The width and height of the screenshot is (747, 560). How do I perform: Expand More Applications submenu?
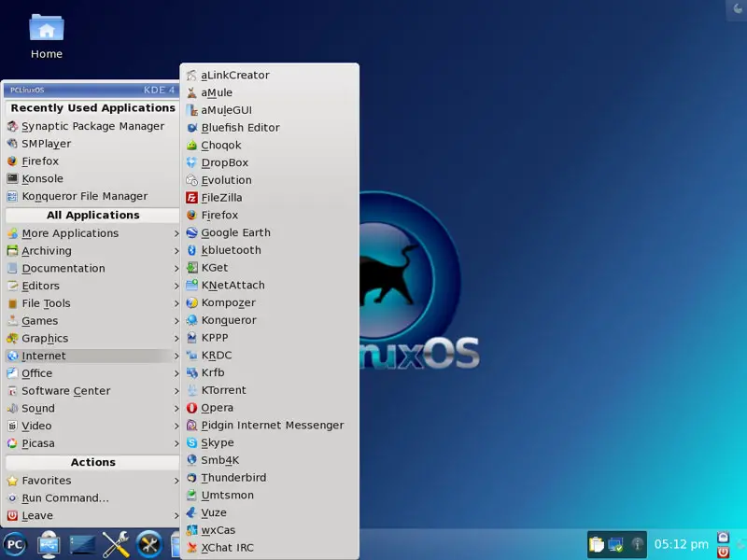(x=92, y=233)
